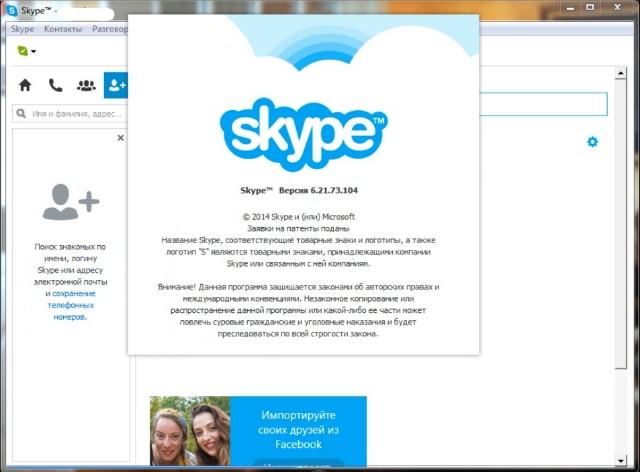The height and width of the screenshot is (472, 640).
Task: Open the Home view icon
Action: (25, 85)
